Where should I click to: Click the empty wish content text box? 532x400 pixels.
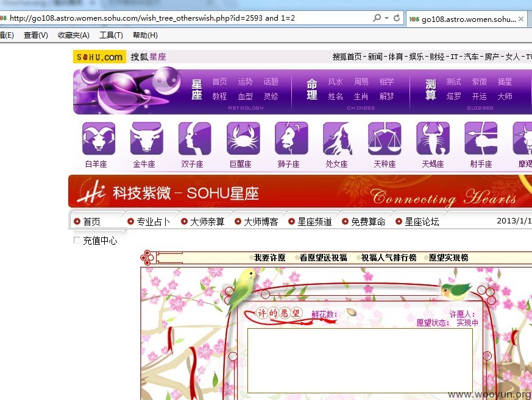(x=360, y=360)
